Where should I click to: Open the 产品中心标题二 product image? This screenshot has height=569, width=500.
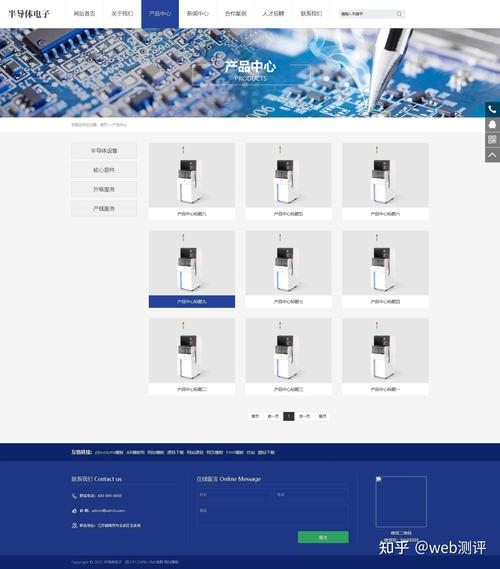tap(192, 351)
